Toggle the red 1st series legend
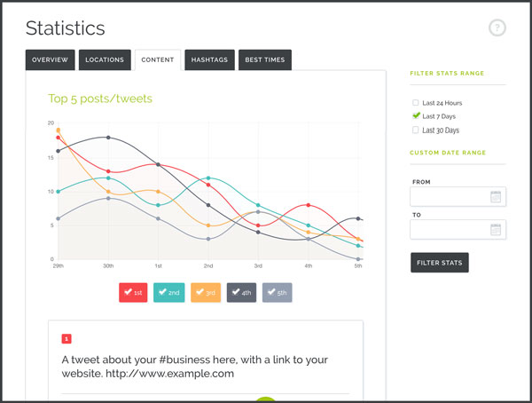Image resolution: width=532 pixels, height=403 pixels. (x=133, y=292)
